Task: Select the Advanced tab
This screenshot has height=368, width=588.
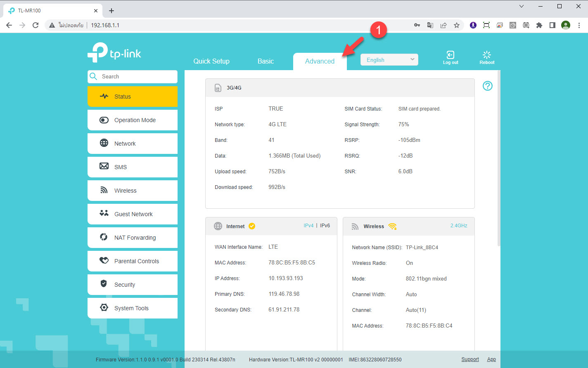Action: coord(320,61)
